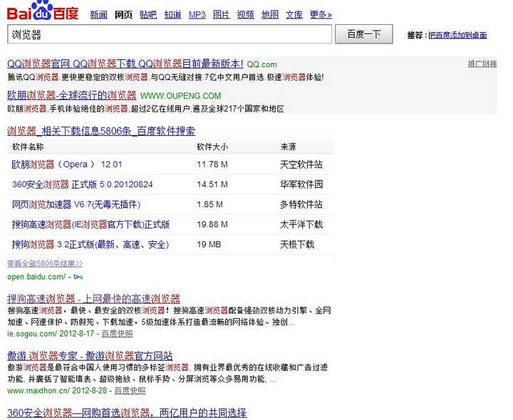The height and width of the screenshot is (420, 513).
Task: Click the 1.85 M size cell
Action: click(x=209, y=204)
